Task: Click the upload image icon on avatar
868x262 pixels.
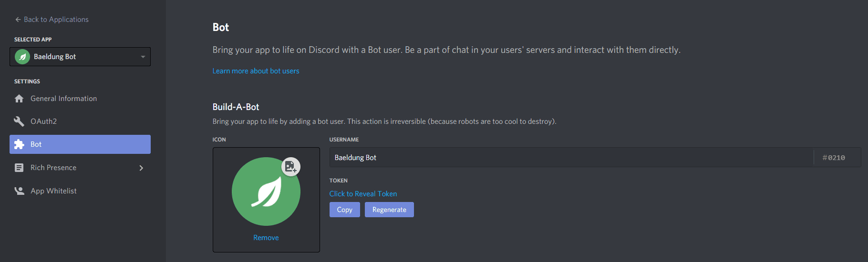Action: point(290,167)
